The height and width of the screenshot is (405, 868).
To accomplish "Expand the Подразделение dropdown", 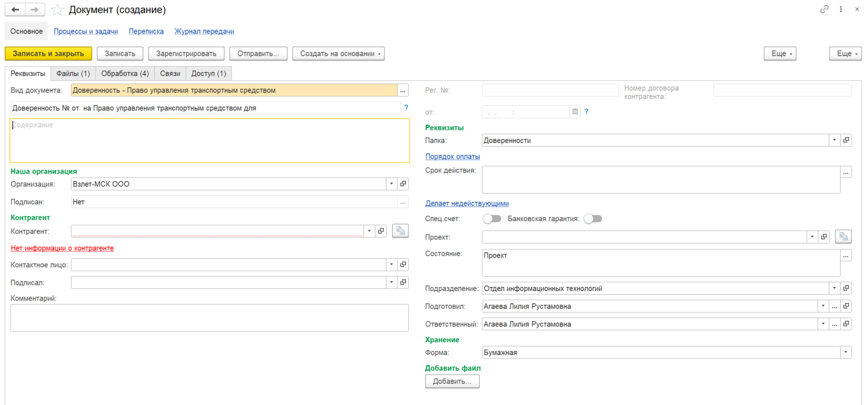I will pos(834,288).
